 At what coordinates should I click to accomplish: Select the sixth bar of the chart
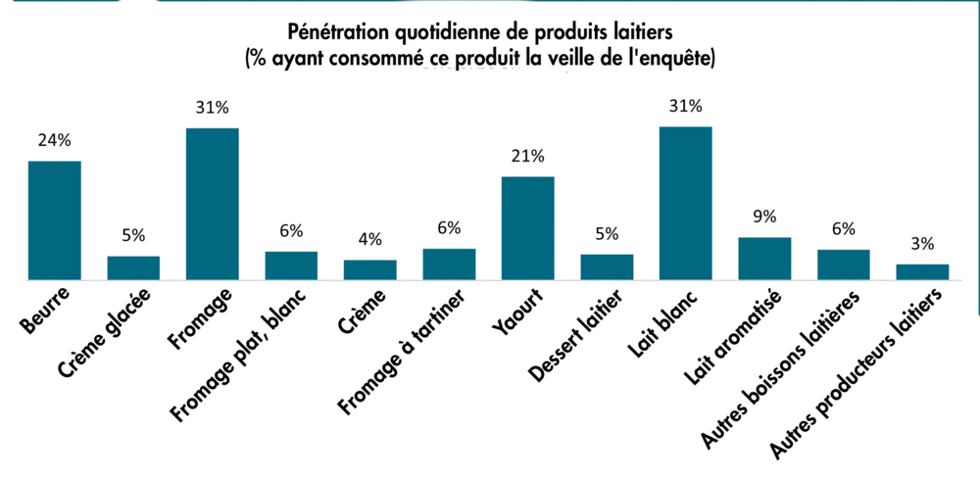[447, 262]
